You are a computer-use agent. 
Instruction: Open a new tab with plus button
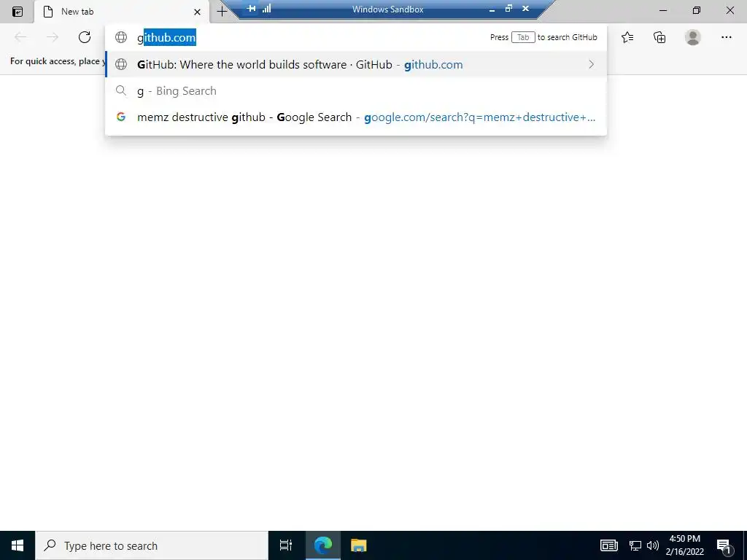tap(222, 12)
